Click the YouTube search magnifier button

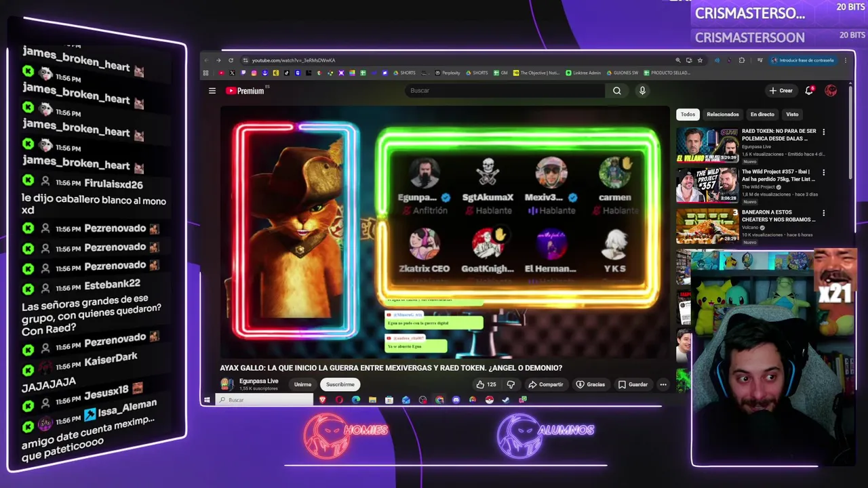pyautogui.click(x=617, y=91)
